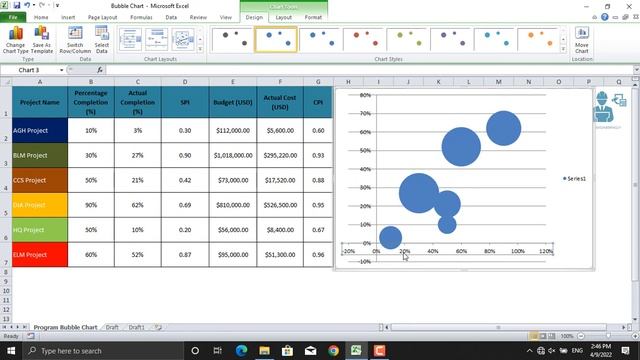Click the macro record status icon
The width and height of the screenshot is (640, 360).
[x=31, y=336]
